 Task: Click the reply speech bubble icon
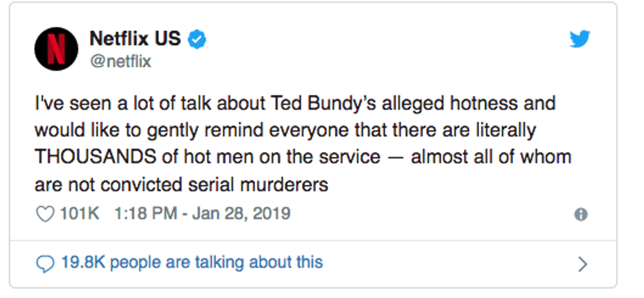[45, 264]
